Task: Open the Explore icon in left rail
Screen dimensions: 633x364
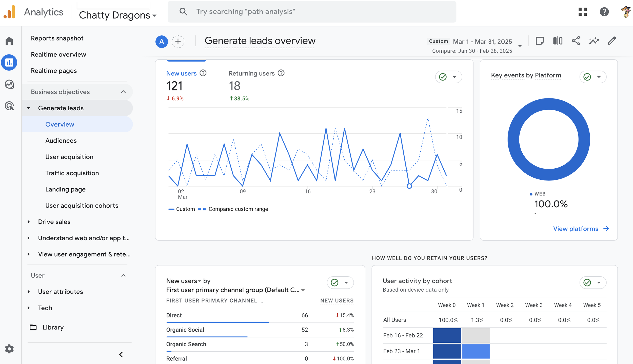Action: click(x=9, y=84)
